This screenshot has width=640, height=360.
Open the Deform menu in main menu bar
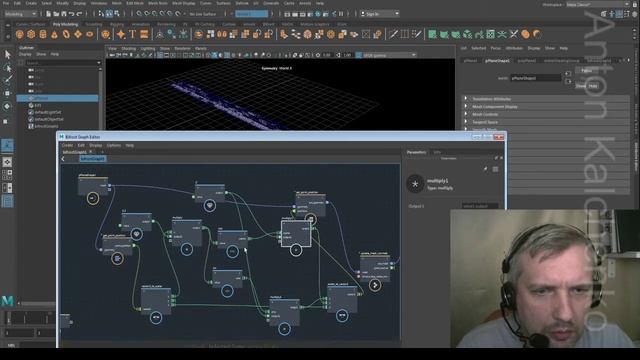click(242, 3)
